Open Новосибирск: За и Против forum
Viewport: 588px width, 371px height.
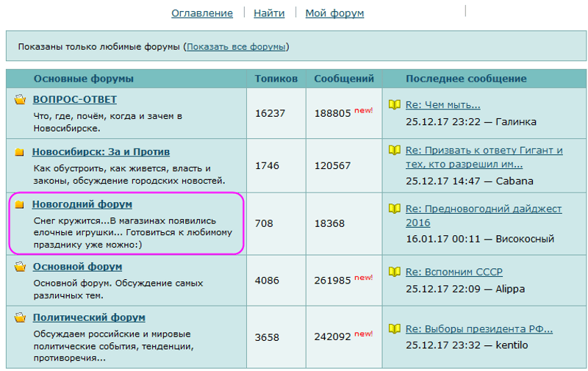101,151
